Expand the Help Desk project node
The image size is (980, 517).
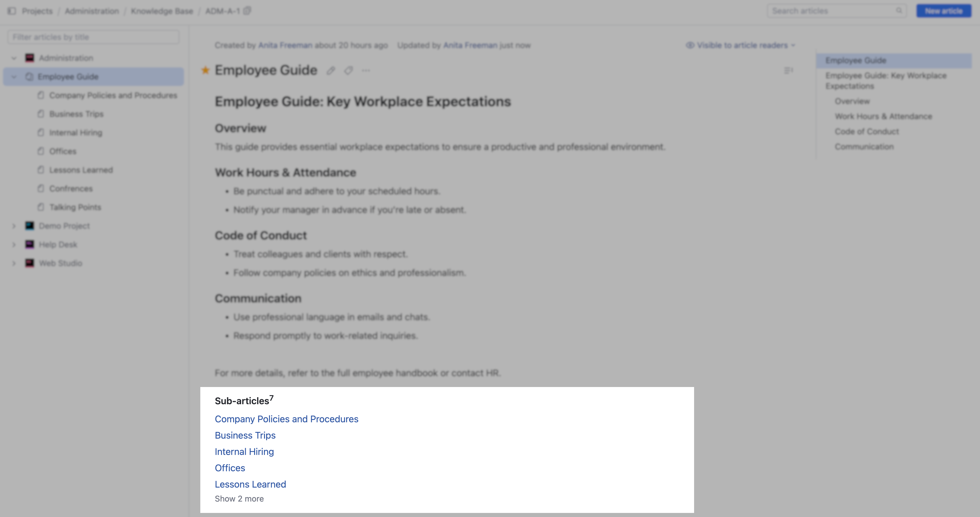tap(14, 244)
